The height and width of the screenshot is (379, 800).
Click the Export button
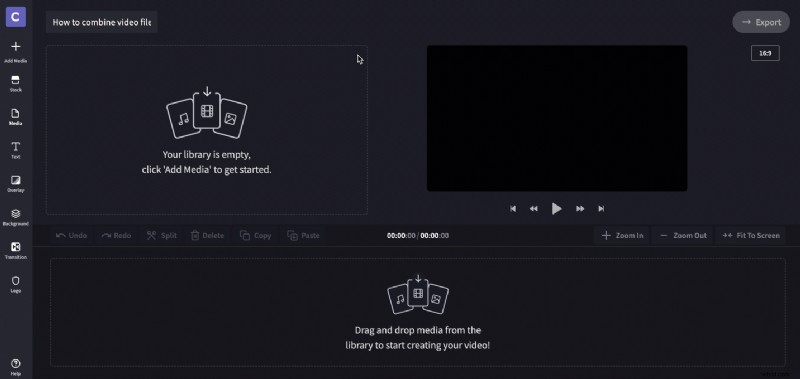[761, 22]
